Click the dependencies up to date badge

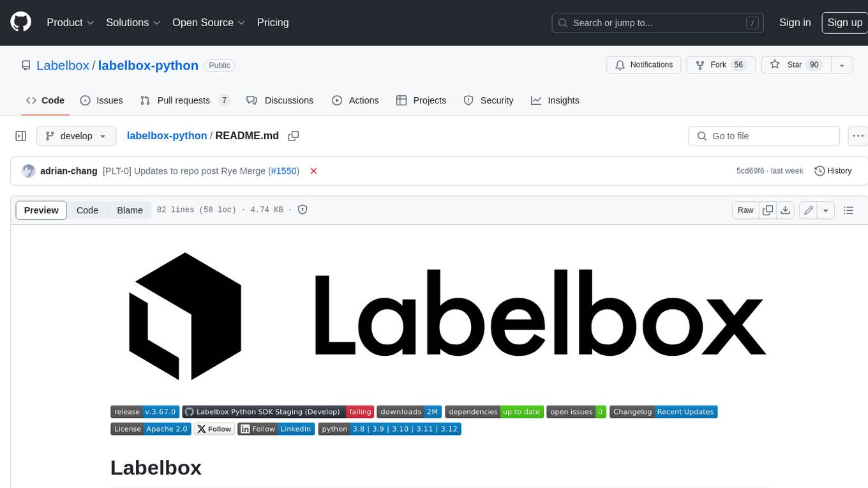tap(495, 412)
